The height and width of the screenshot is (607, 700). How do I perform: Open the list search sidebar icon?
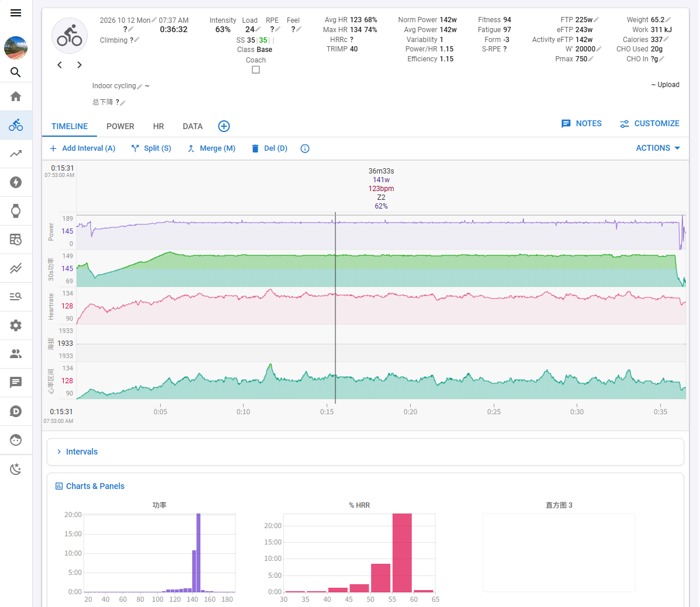point(16,297)
